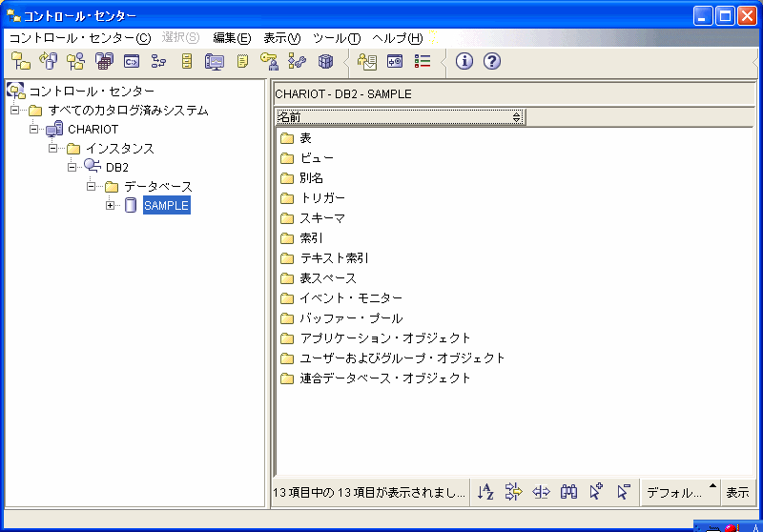
Task: Open the 選択(S) menu
Action: [180, 38]
